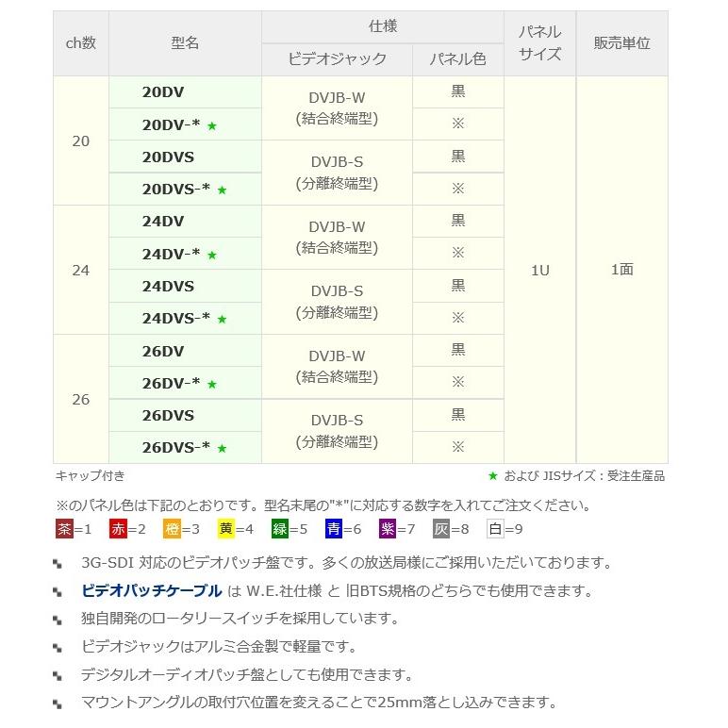Click the brown 茶 color swatch
This screenshot has width=728, height=728.
64,528
